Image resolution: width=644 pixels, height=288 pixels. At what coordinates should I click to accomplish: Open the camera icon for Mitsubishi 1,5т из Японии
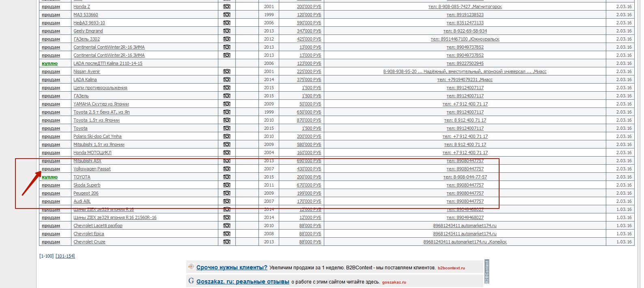[x=227, y=144]
